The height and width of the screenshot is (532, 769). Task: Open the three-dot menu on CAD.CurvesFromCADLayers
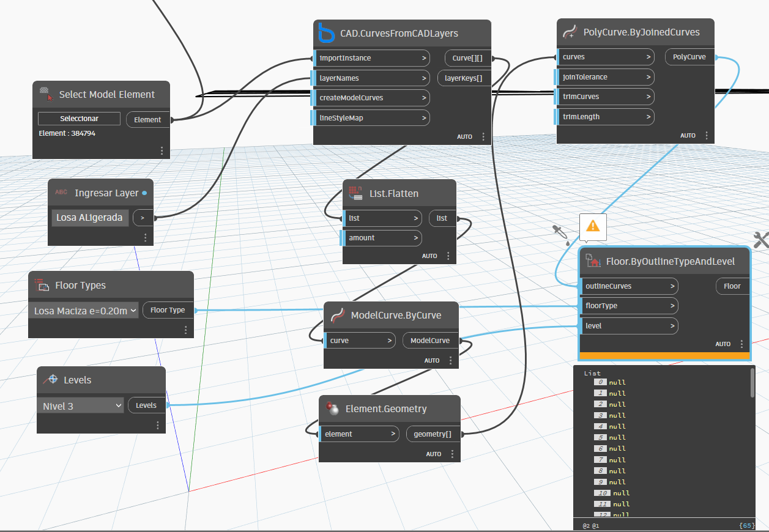click(x=483, y=136)
